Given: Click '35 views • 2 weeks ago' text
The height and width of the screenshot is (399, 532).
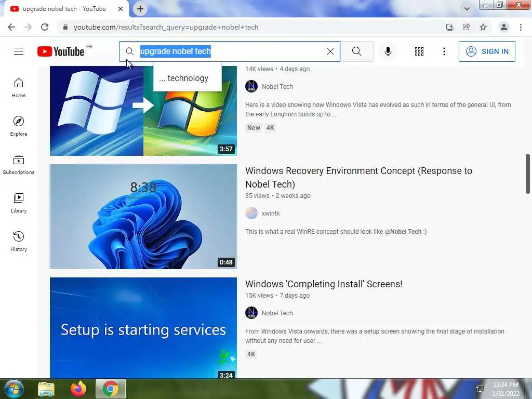Looking at the screenshot, I should tap(278, 196).
